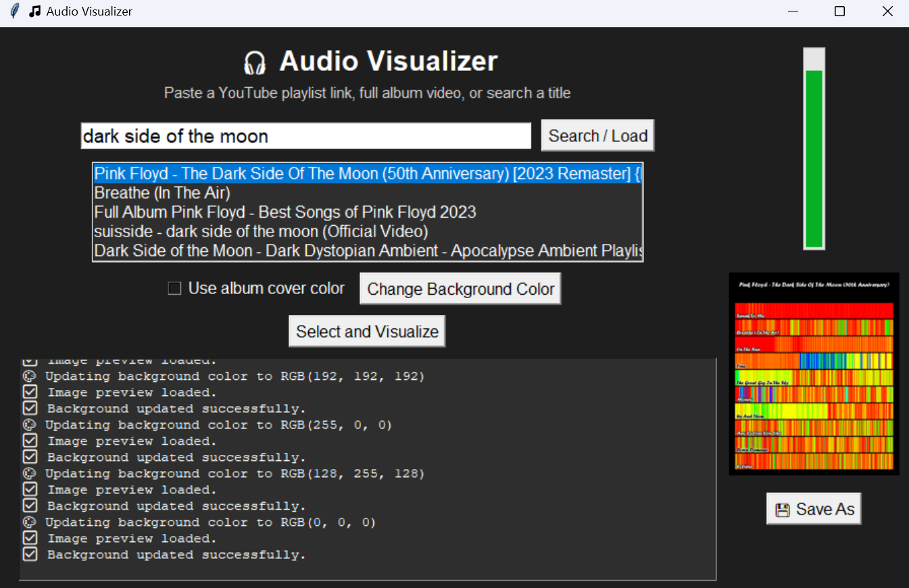The width and height of the screenshot is (909, 588).
Task: Click the Select and Visualize button
Action: coord(367,331)
